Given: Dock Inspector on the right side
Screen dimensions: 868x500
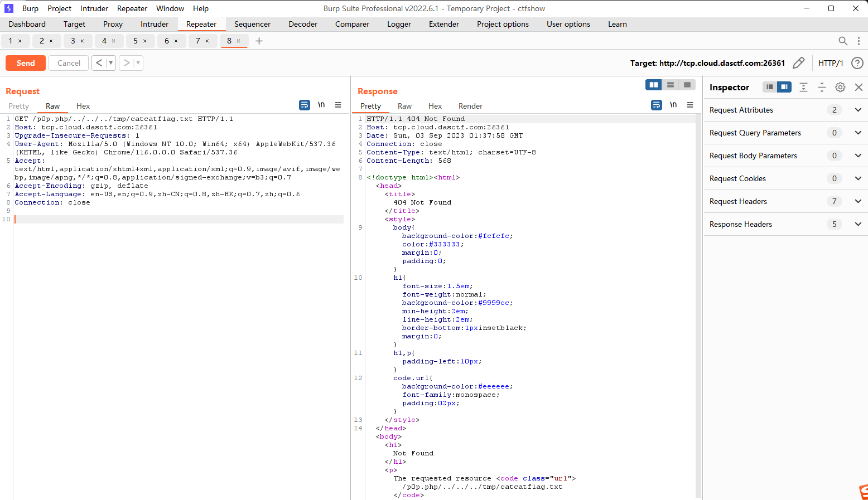Looking at the screenshot, I should click(784, 87).
